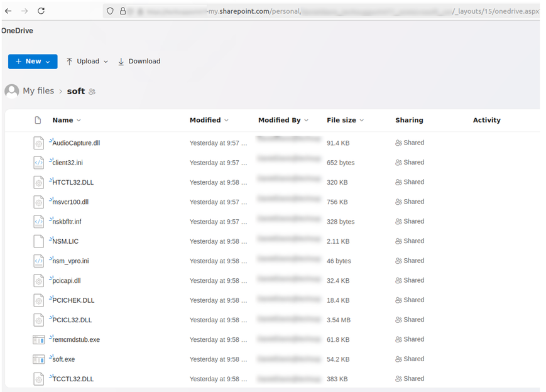Viewport: 546px width, 392px height.
Task: Open the remcmdstub.exe file name
Action: click(x=76, y=340)
